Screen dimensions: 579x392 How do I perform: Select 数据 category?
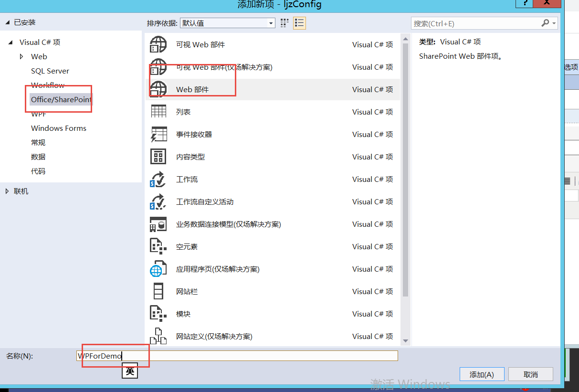pyautogui.click(x=38, y=157)
